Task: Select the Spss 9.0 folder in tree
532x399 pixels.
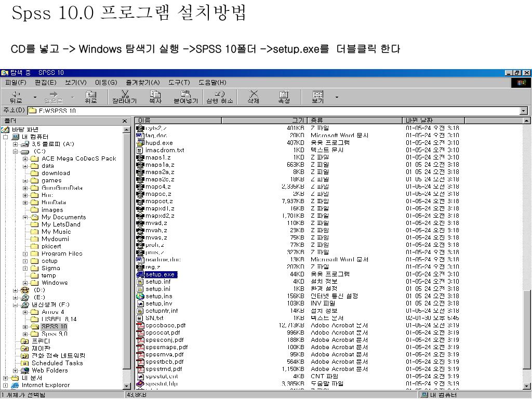Action: click(x=54, y=334)
